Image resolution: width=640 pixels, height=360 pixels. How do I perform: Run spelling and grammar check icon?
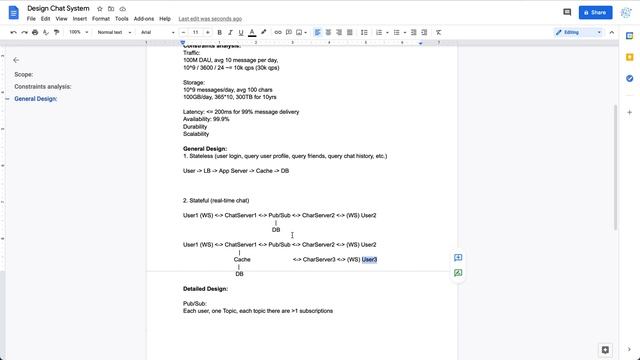(46, 32)
